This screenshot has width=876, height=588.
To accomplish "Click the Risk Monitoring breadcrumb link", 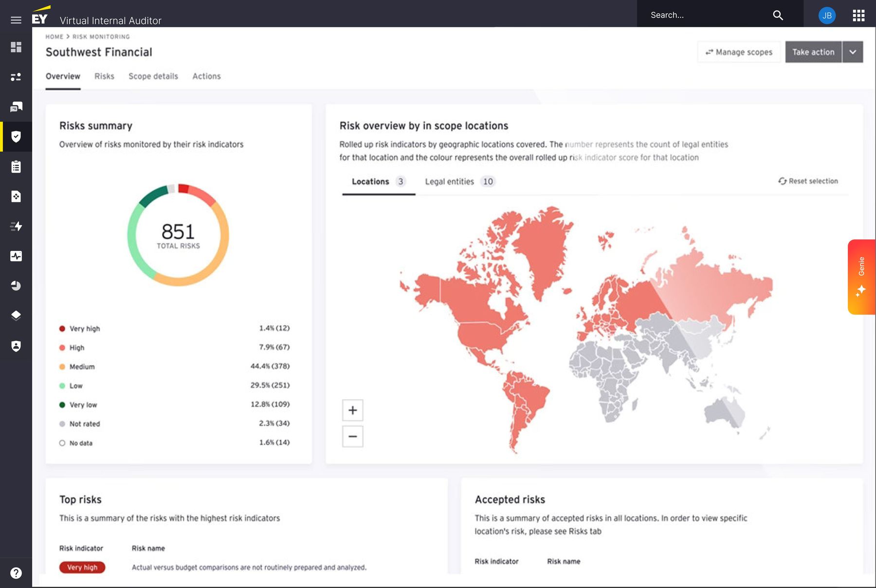I will [x=101, y=36].
